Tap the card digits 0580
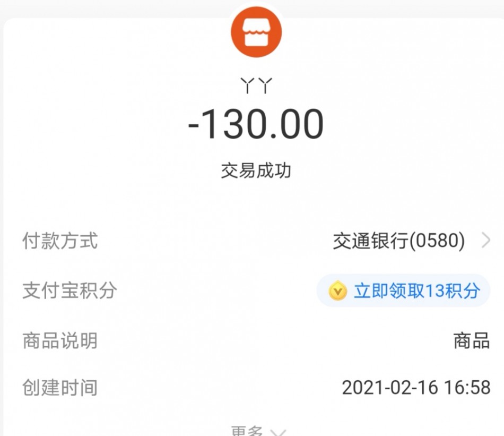Image resolution: width=504 pixels, height=436 pixels. [x=437, y=242]
